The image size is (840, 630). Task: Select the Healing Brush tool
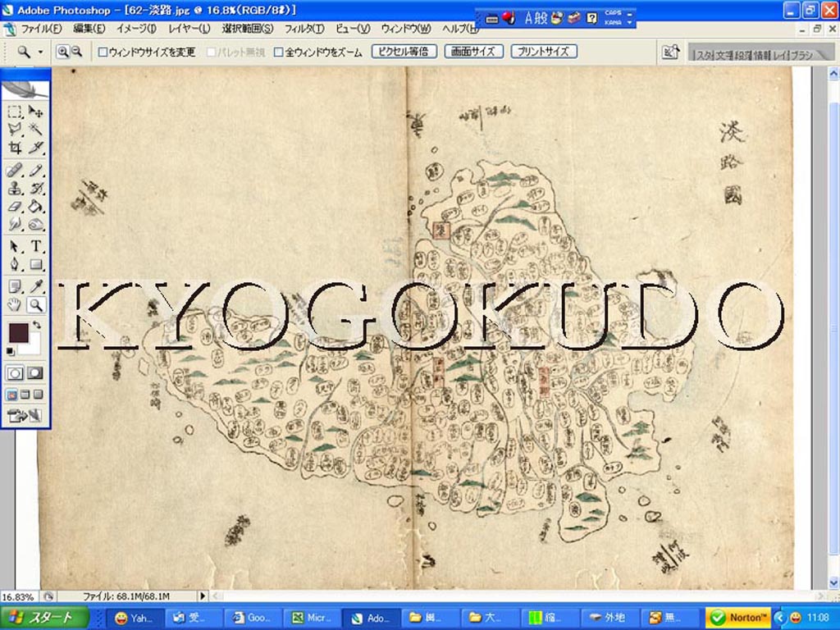tap(15, 171)
